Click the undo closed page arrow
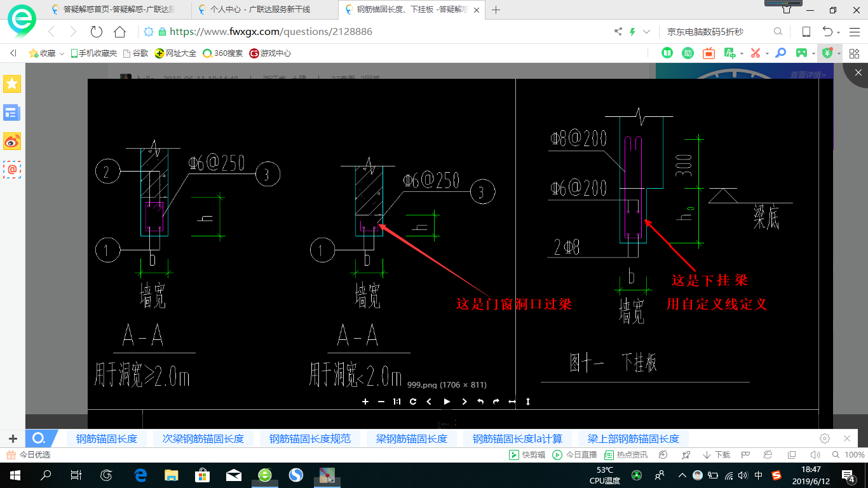 click(827, 32)
